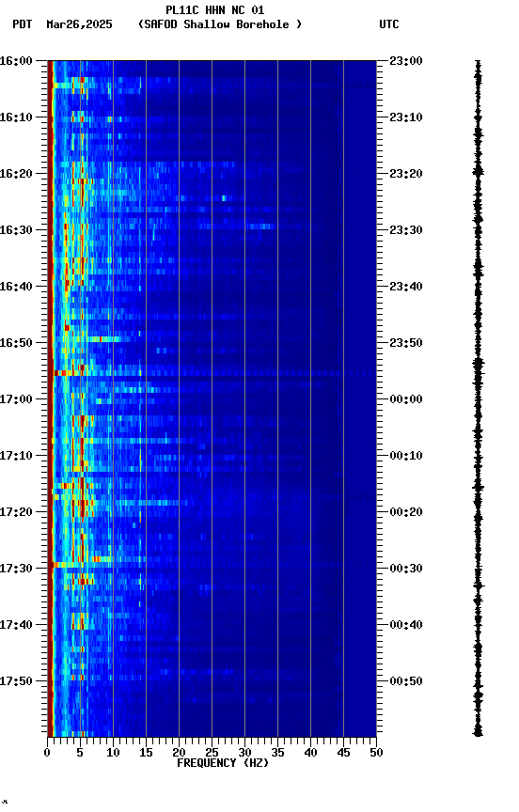519x812 pixels.
Task: Click the 45 Hz frequency tick label
Action: coord(343,753)
